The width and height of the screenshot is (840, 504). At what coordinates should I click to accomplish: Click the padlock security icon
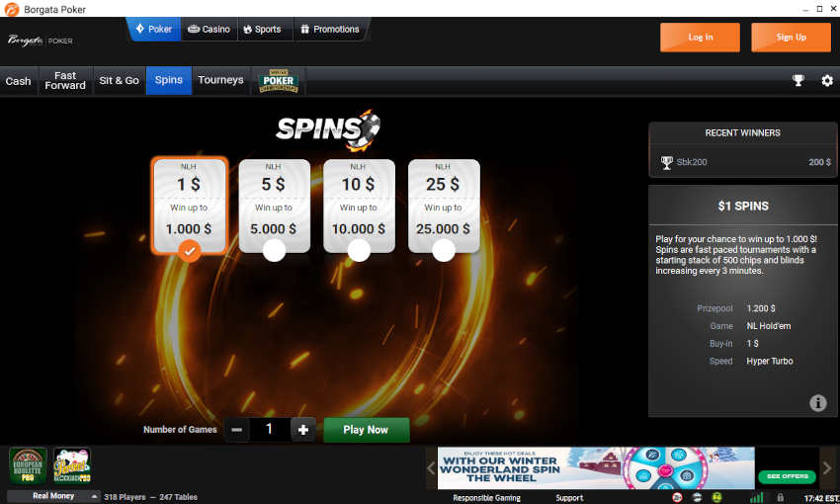tap(780, 497)
